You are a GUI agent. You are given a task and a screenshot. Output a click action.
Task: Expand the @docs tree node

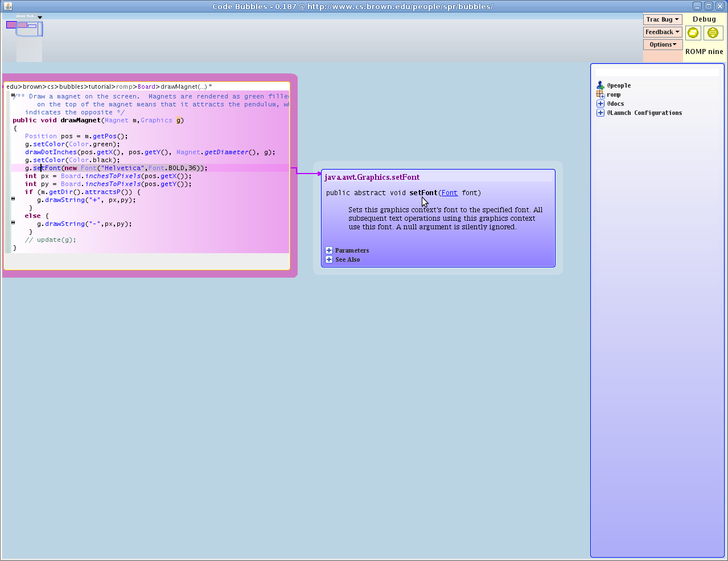tap(600, 104)
